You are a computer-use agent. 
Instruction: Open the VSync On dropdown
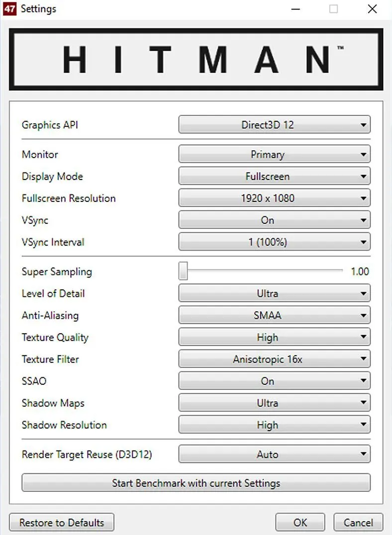pos(274,220)
